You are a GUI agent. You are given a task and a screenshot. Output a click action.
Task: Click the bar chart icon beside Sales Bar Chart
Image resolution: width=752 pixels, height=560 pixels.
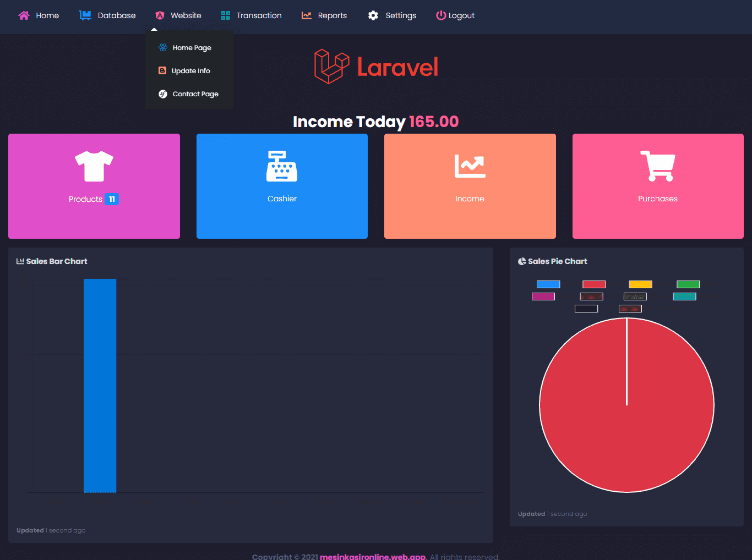[x=20, y=261]
